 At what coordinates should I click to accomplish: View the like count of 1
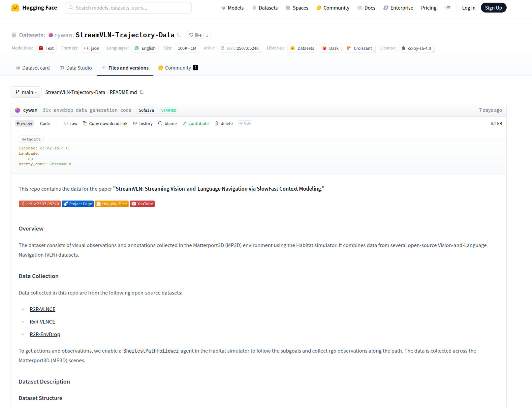click(207, 35)
